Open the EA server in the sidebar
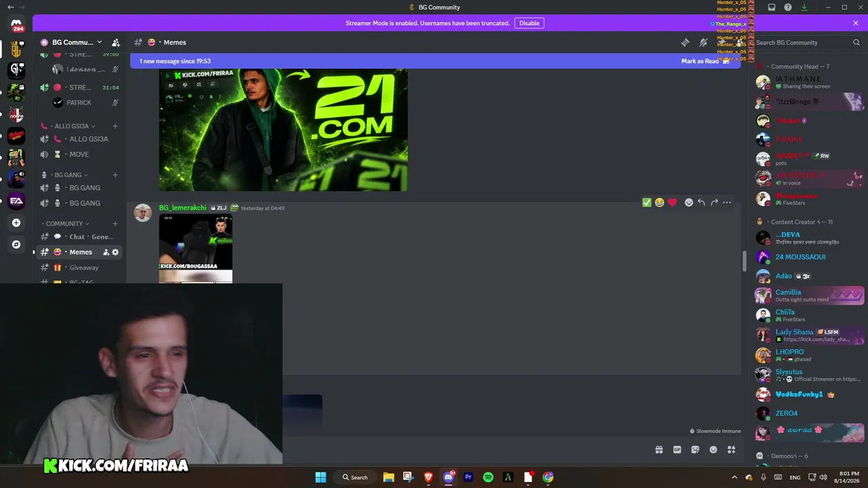Screen dimensions: 868x488 click(x=16, y=201)
